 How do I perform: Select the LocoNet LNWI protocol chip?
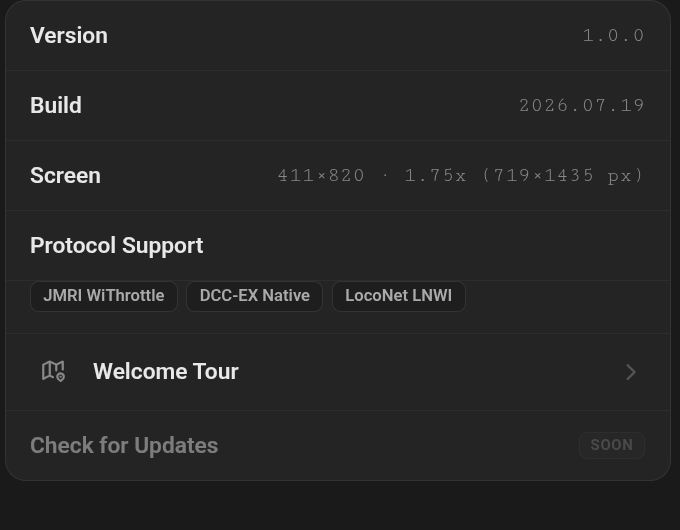(x=399, y=296)
